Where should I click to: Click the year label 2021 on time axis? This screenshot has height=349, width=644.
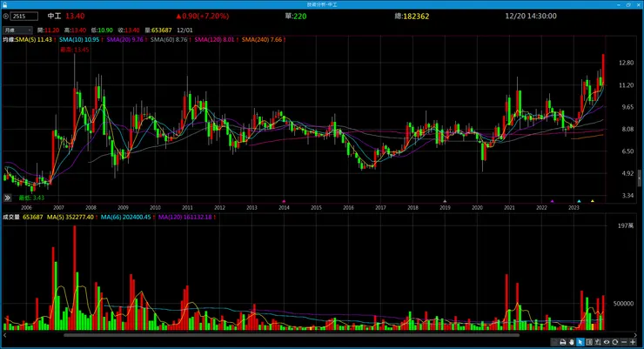click(509, 208)
